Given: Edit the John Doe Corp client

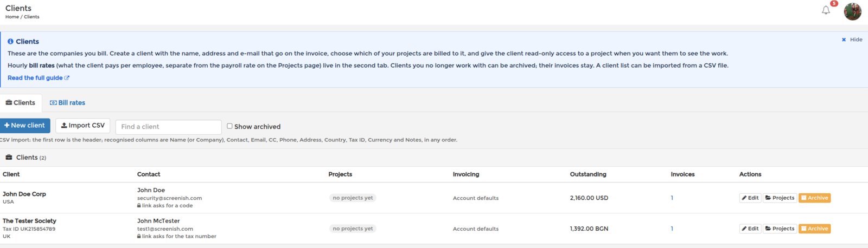Looking at the screenshot, I should point(750,198).
